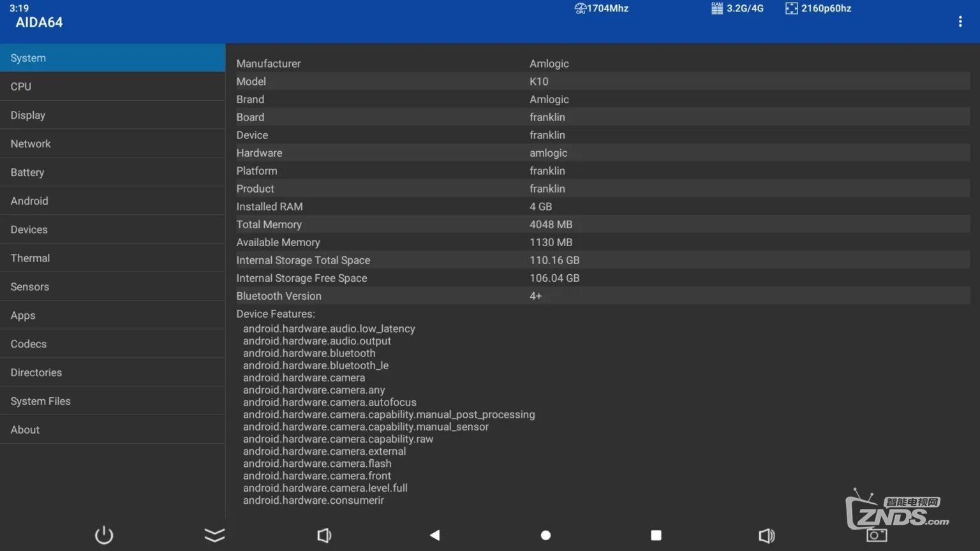Go to the Devices section
Viewport: 980px width, 551px height.
(x=113, y=230)
